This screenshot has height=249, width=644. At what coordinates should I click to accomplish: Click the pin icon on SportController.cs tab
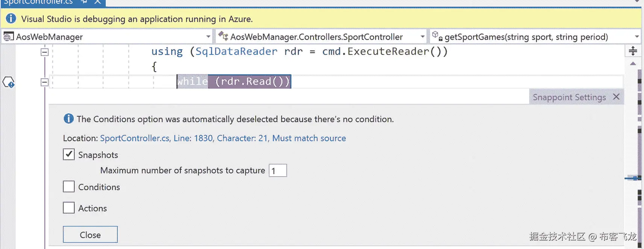84,2
